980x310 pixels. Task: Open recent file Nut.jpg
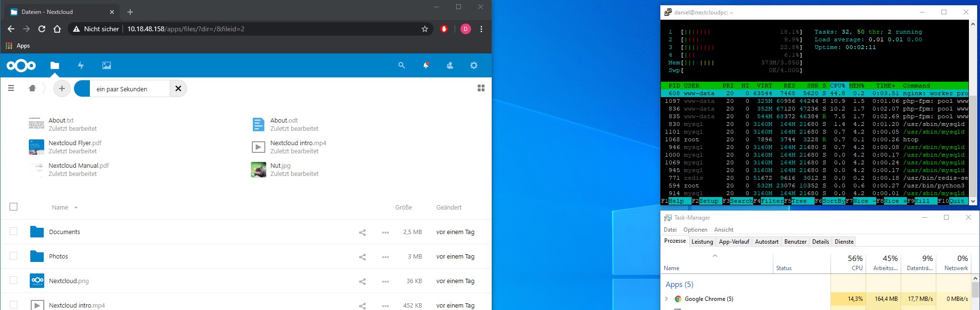point(281,166)
